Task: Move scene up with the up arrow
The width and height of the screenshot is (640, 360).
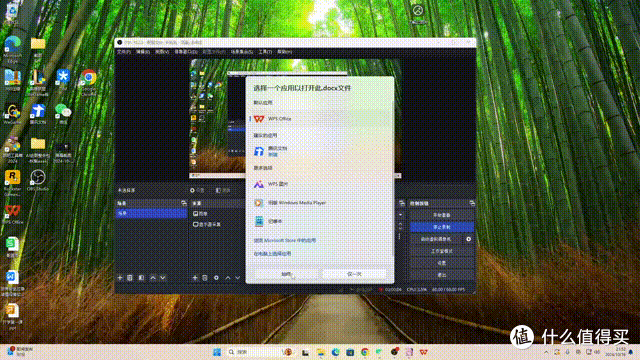Action: pos(153,278)
